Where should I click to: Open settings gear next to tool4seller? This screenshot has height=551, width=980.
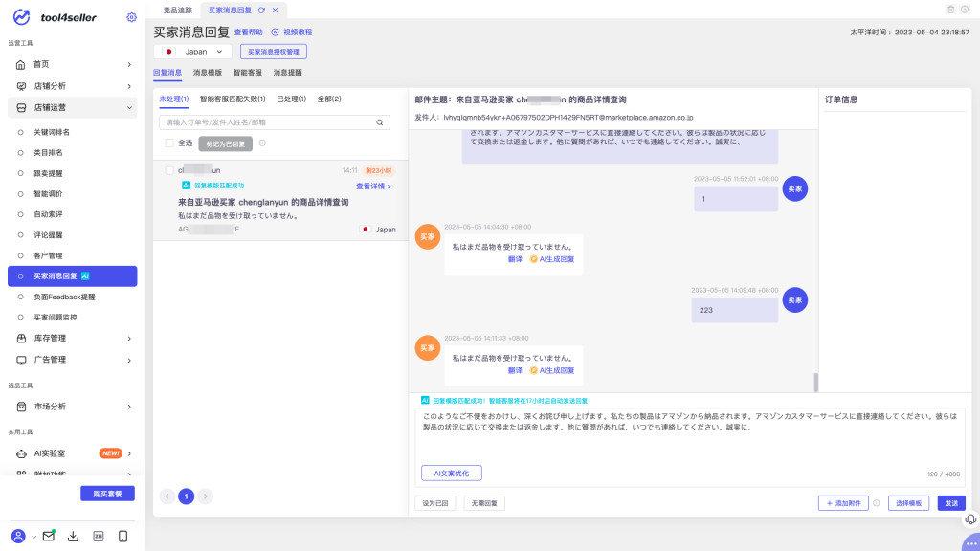click(131, 17)
